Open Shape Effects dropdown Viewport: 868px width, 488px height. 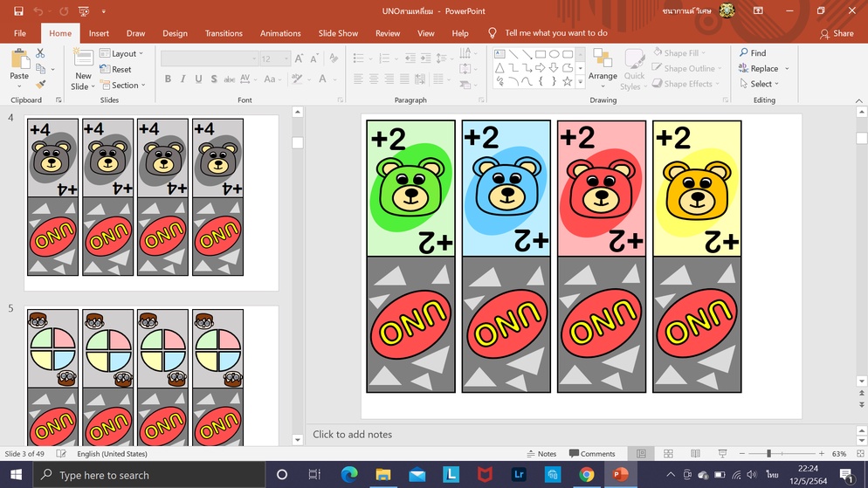[685, 84]
